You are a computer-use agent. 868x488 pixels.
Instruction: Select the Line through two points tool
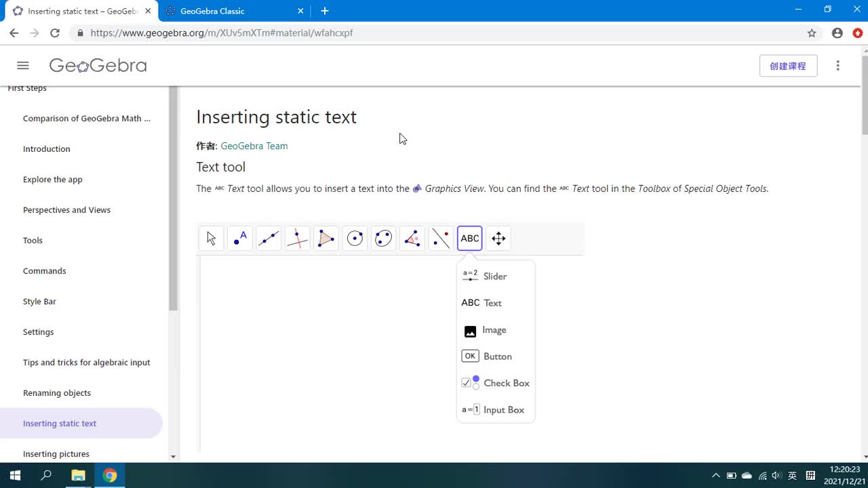(x=269, y=239)
